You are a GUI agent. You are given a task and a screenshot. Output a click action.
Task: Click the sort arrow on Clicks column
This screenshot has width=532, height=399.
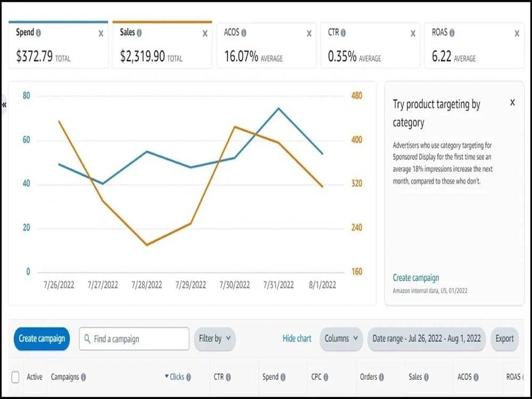point(167,376)
